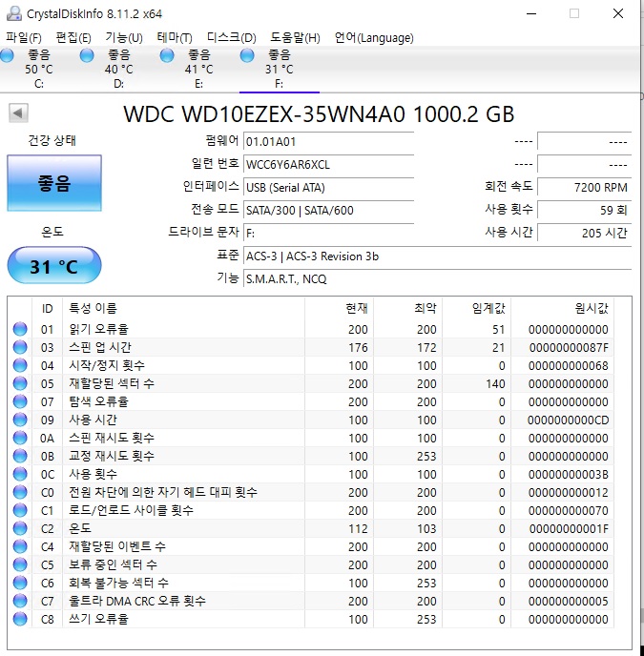Click status orb for C8 쓰기 오류율

20,619
